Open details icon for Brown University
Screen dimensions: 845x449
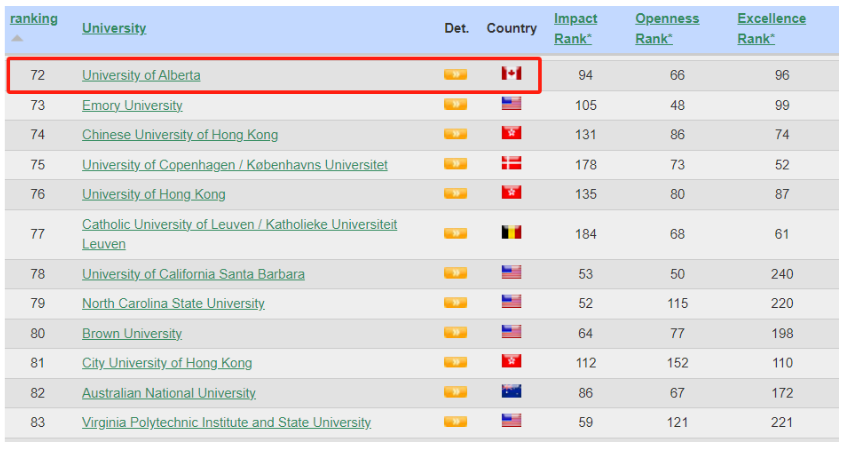click(x=455, y=333)
